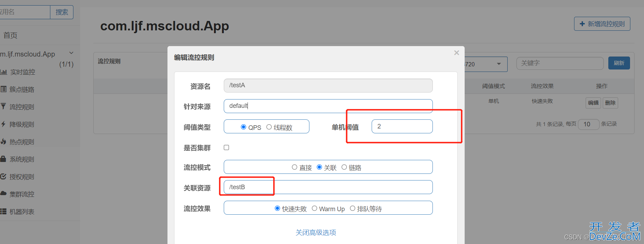Go to 簇点链路 menu item

tap(22, 89)
